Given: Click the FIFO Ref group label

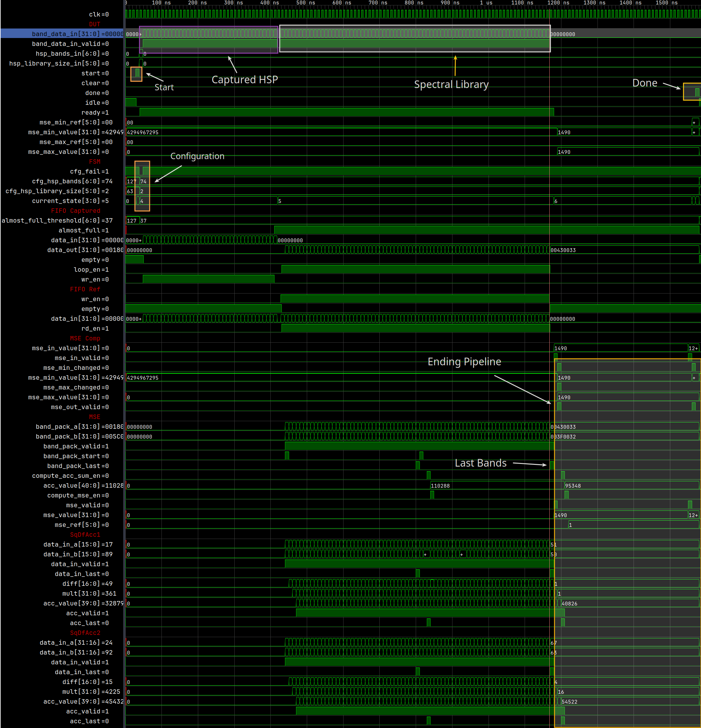Looking at the screenshot, I should (85, 289).
